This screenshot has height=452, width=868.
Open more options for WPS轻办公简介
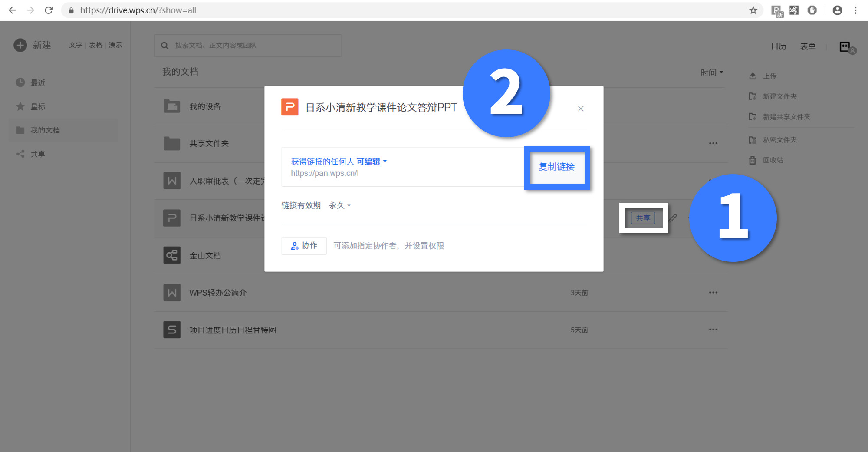713,292
